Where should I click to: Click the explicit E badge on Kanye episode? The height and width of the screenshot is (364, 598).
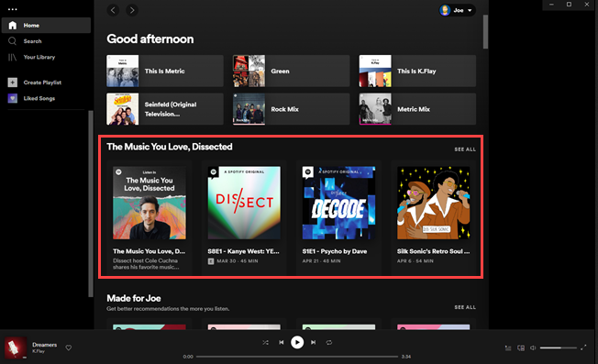(x=211, y=261)
